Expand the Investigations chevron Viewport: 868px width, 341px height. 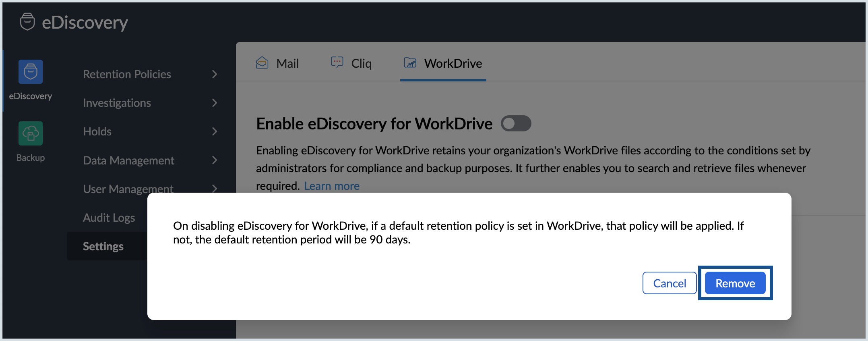215,103
